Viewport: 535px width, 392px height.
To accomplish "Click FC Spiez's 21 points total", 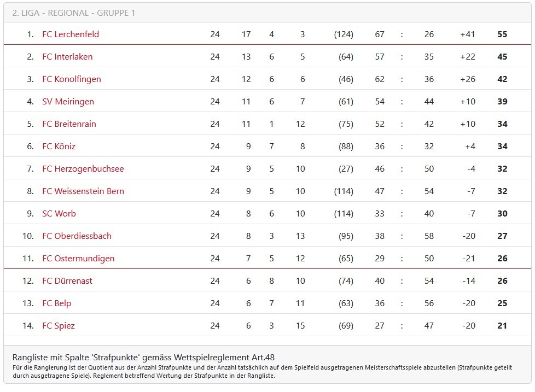I will click(x=502, y=326).
